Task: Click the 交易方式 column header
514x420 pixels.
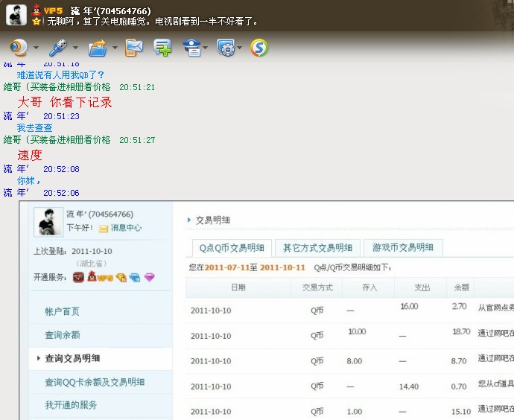Action: (x=317, y=287)
